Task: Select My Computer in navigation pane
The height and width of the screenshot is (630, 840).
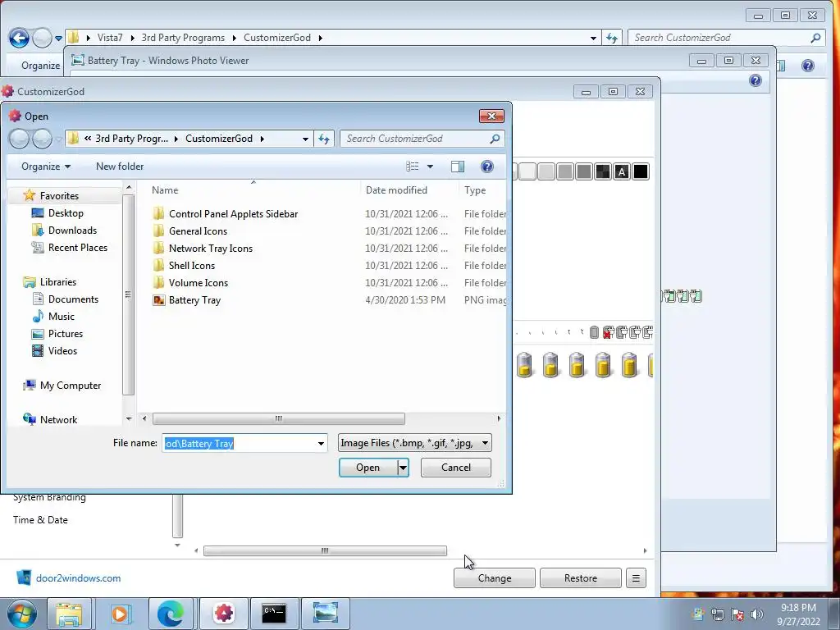Action: (71, 386)
